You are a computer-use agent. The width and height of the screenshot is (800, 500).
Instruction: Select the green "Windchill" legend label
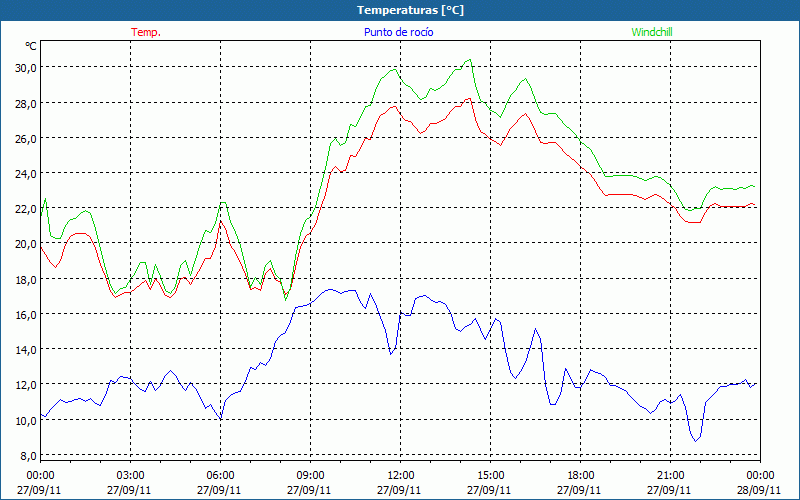(651, 32)
